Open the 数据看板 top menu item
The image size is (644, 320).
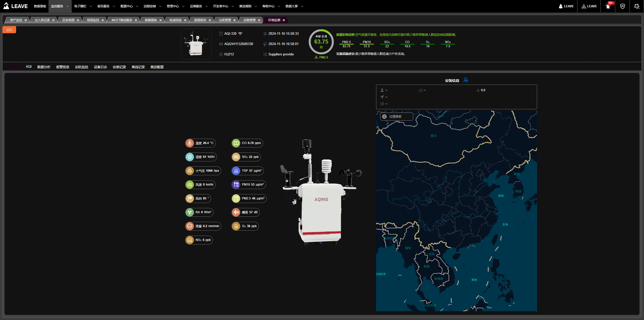tap(40, 6)
